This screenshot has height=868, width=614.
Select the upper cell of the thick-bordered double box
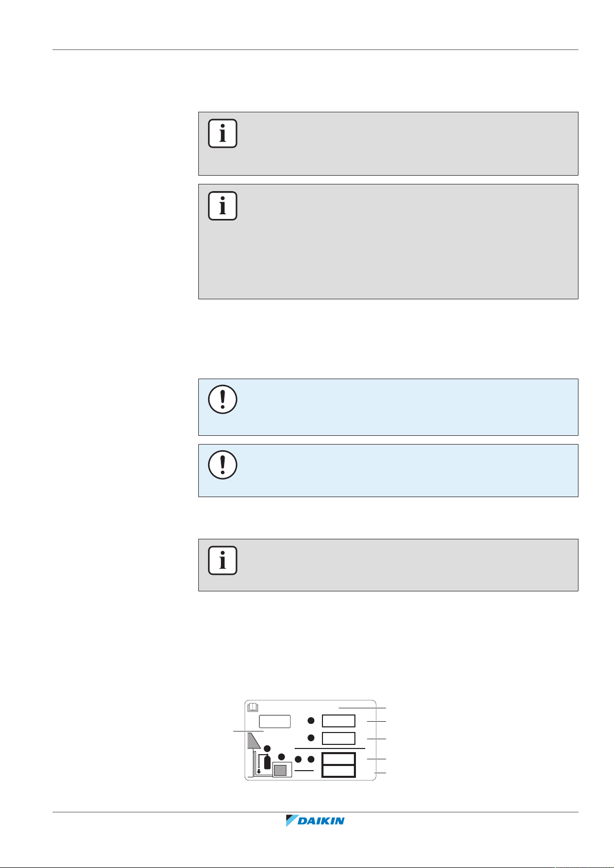pyautogui.click(x=338, y=759)
